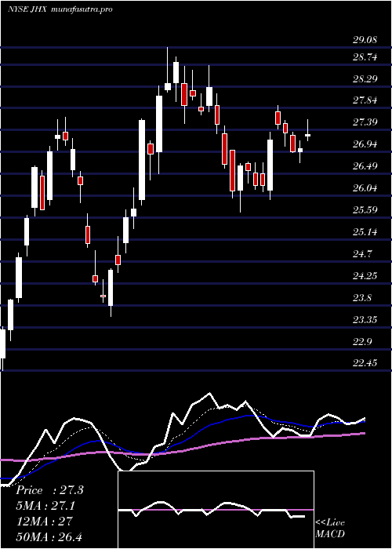The width and height of the screenshot is (392, 549).
Task: Select the 29.08 price axis label
Action: [x=365, y=39]
